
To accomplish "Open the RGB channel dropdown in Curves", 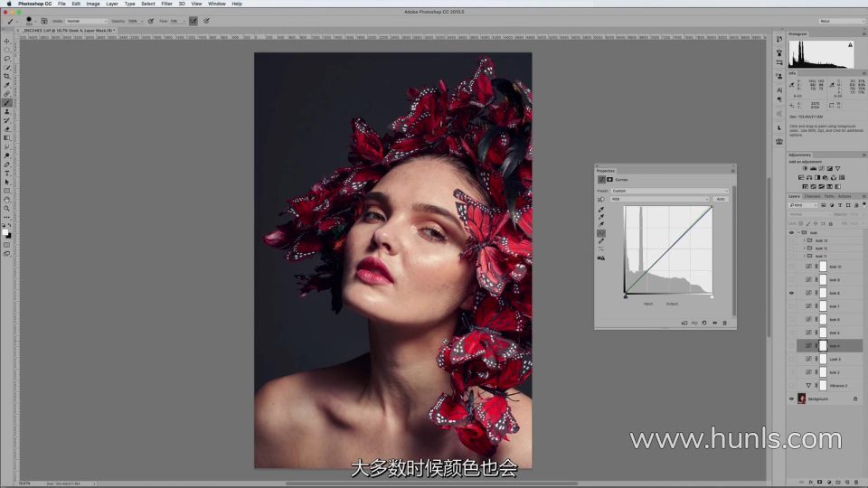I will tap(660, 199).
